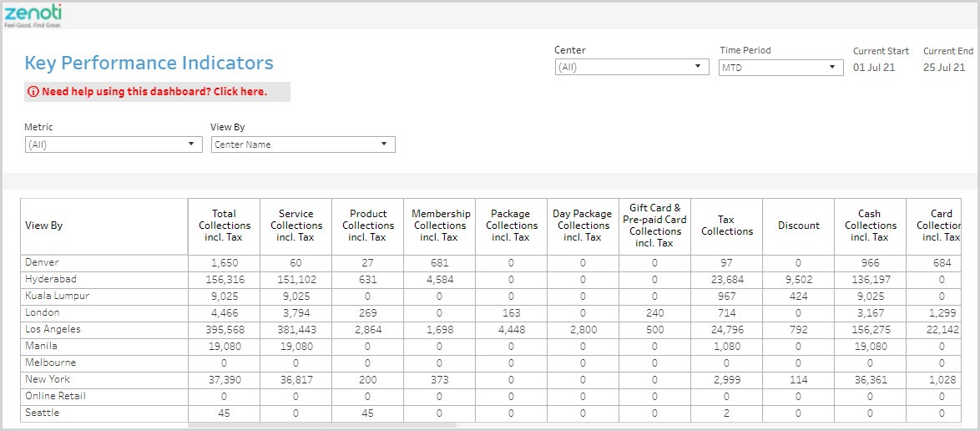Click Los Angeles total collections 395,568

(x=224, y=330)
